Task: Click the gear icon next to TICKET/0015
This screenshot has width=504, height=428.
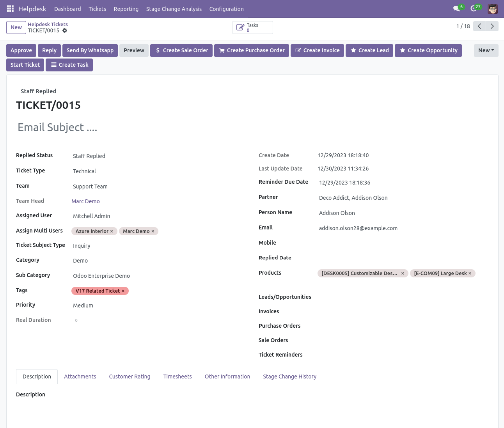Action: [65, 30]
